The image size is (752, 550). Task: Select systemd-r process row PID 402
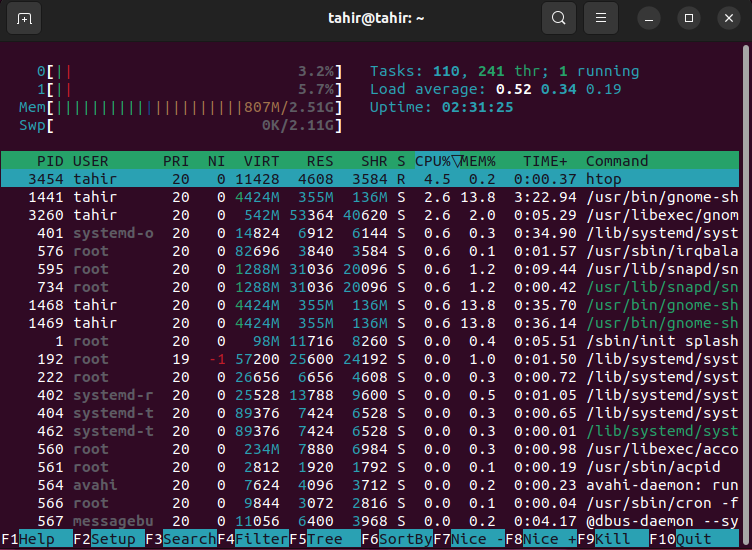tap(370, 395)
